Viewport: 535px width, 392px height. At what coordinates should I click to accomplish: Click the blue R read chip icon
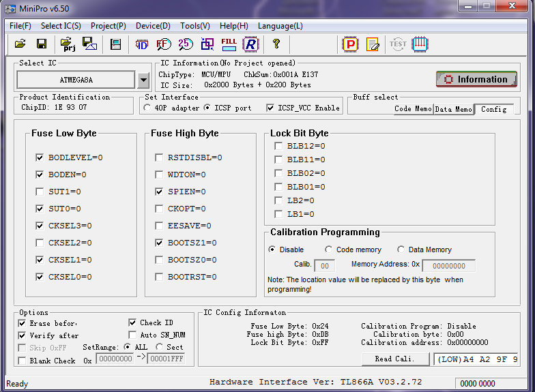point(250,44)
